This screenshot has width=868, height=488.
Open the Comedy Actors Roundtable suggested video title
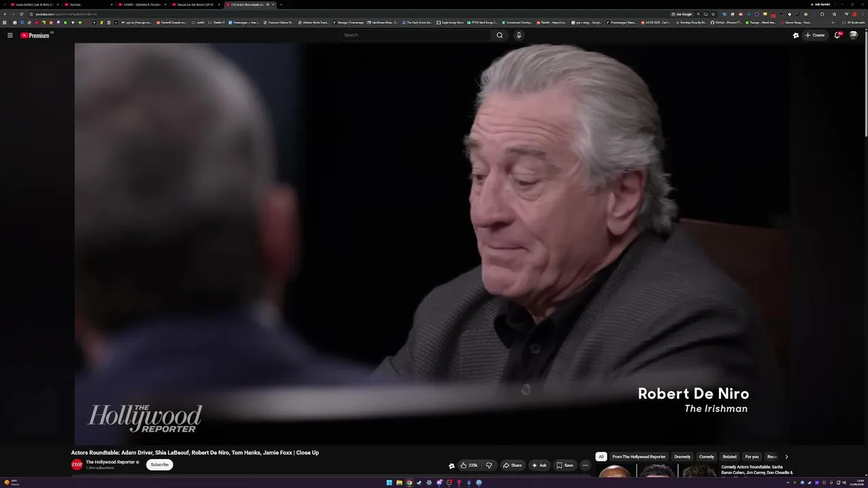(757, 470)
